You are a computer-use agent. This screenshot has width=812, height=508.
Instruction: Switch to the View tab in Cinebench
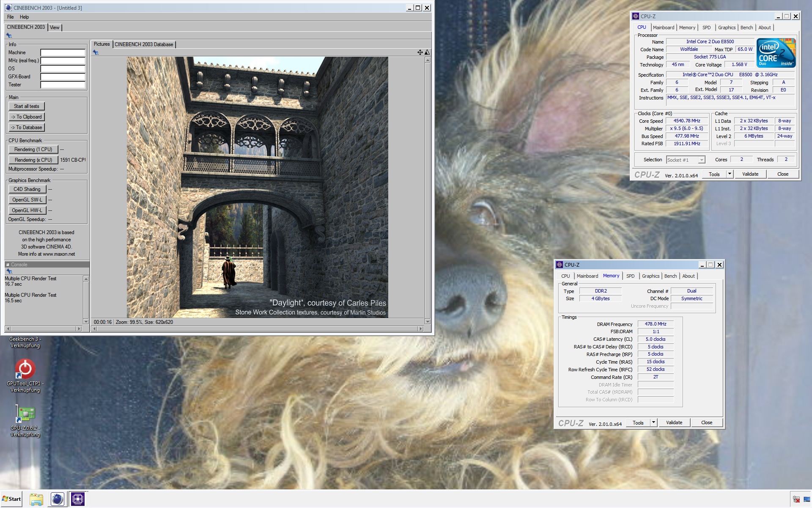coord(55,28)
